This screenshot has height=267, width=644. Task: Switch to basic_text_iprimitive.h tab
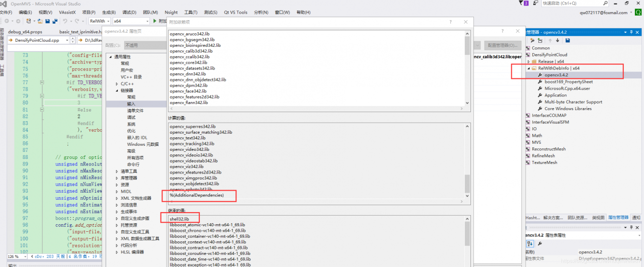pyautogui.click(x=81, y=31)
